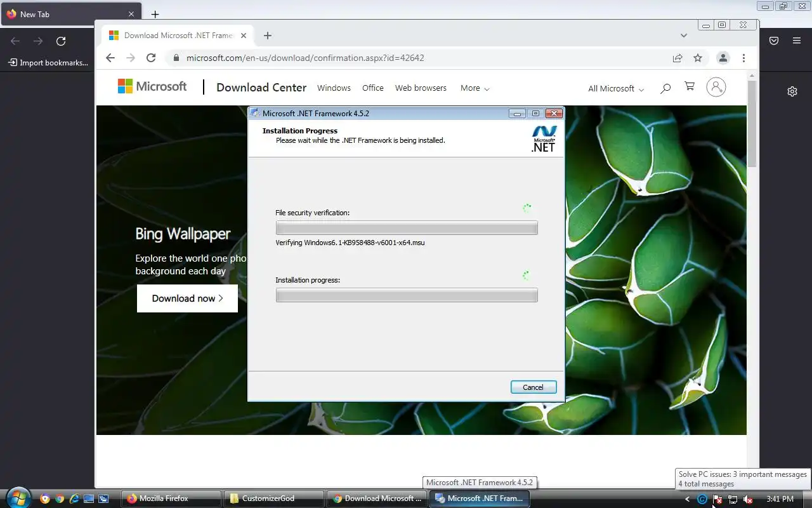This screenshot has height=508, width=812.
Task: Expand the All Microsoft dropdown
Action: click(616, 89)
